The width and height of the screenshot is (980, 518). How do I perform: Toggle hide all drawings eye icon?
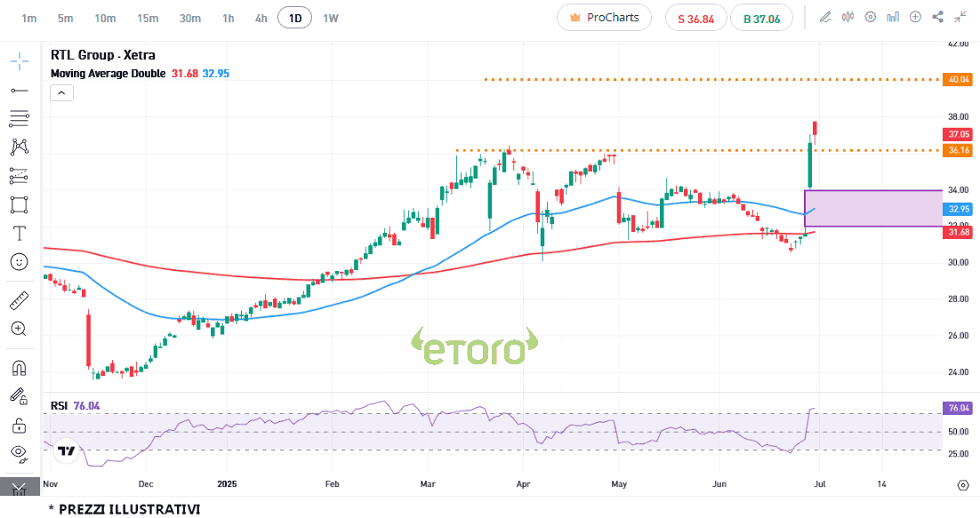point(19,453)
